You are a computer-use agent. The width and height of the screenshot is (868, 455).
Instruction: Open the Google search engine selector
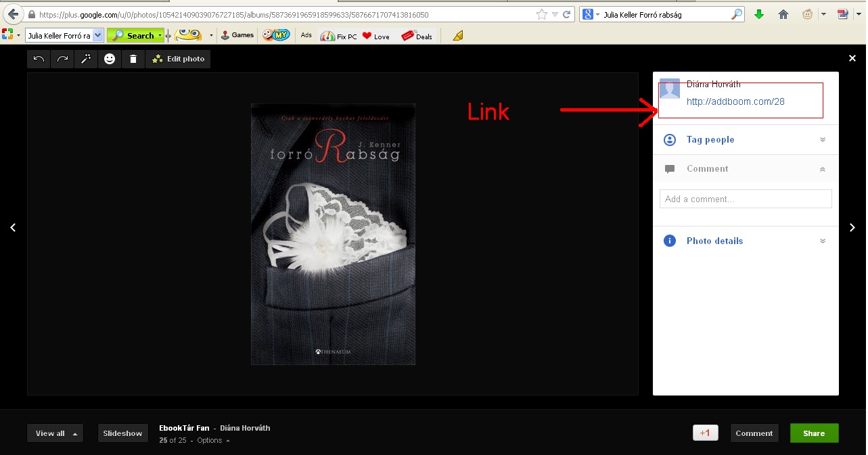pyautogui.click(x=591, y=14)
